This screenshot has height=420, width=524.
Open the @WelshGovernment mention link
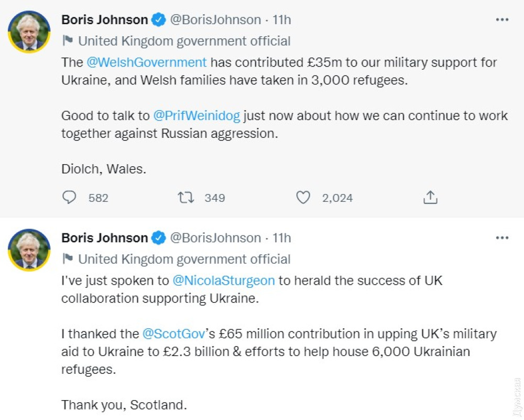(x=147, y=62)
